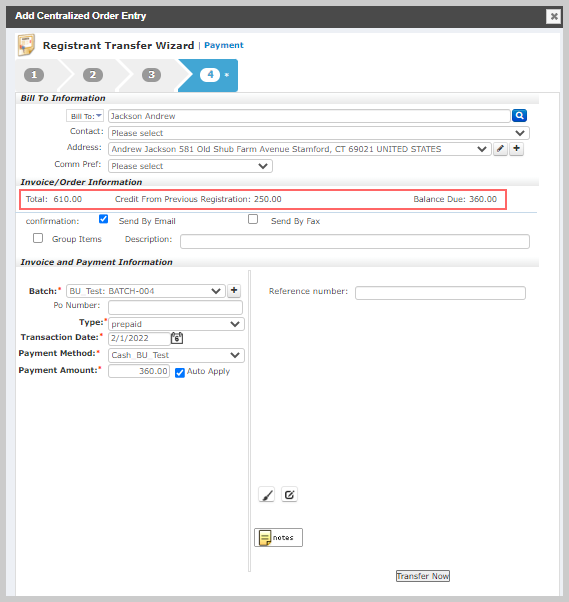Uncheck Send By Email confirmation
This screenshot has height=602, width=569.
103,219
